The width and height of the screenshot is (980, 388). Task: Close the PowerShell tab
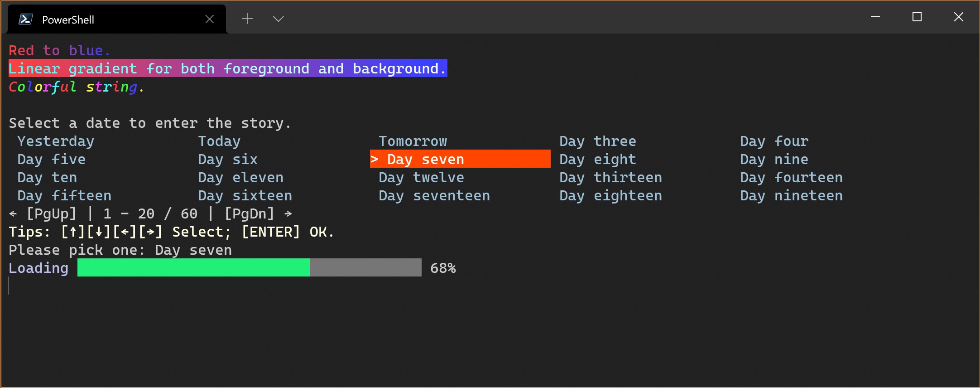(x=209, y=19)
